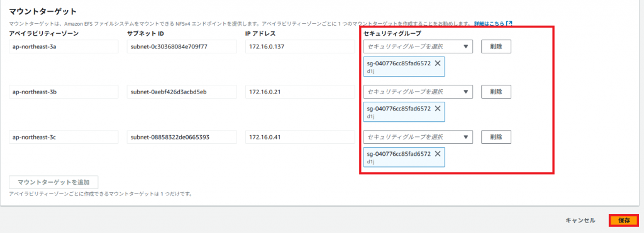Click subnet ID field subnet-0c30368084e709f77
Image resolution: width=644 pixels, height=233 pixels.
tap(182, 46)
